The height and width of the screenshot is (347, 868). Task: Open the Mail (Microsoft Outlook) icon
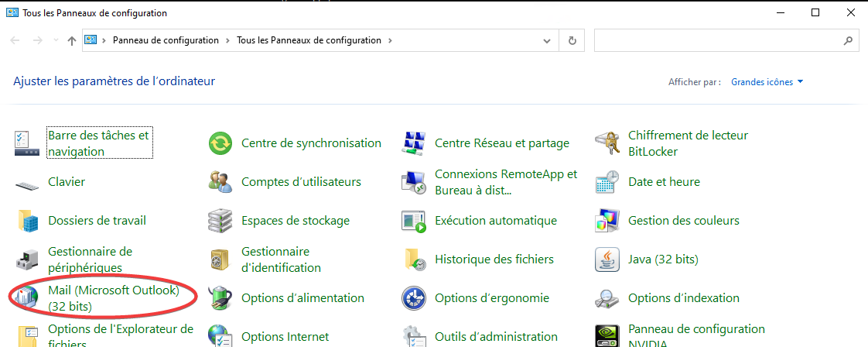[28, 298]
